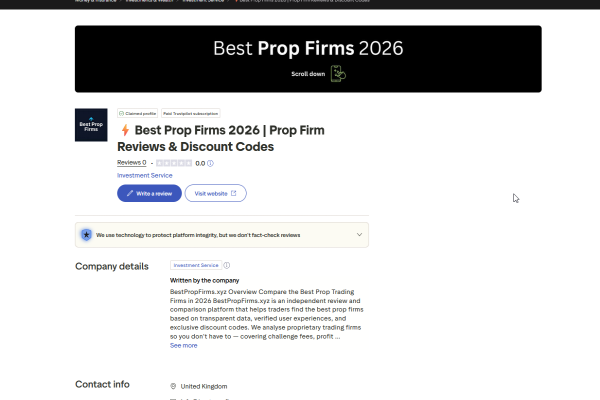Click the external link icon on Visit website
This screenshot has height=400, width=600.
234,193
